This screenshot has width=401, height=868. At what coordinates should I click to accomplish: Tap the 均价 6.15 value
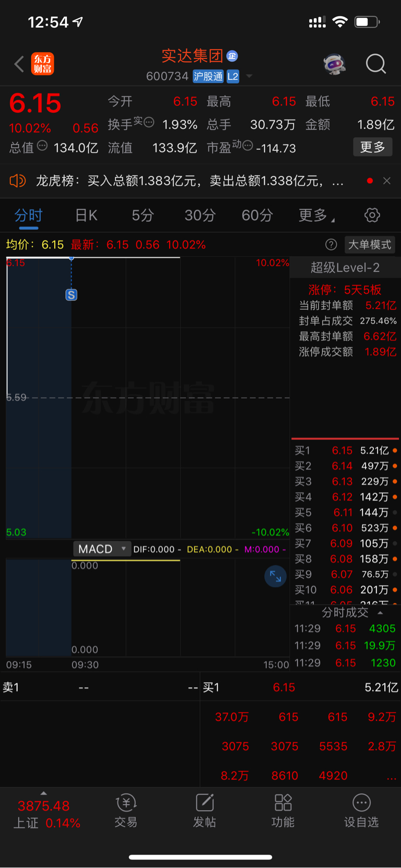click(53, 245)
